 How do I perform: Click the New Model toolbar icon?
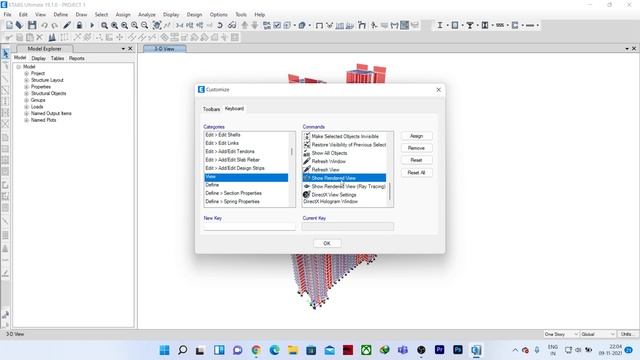9,25
